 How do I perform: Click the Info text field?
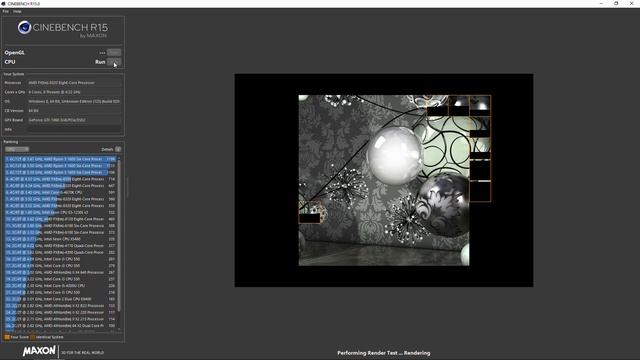[x=74, y=129]
